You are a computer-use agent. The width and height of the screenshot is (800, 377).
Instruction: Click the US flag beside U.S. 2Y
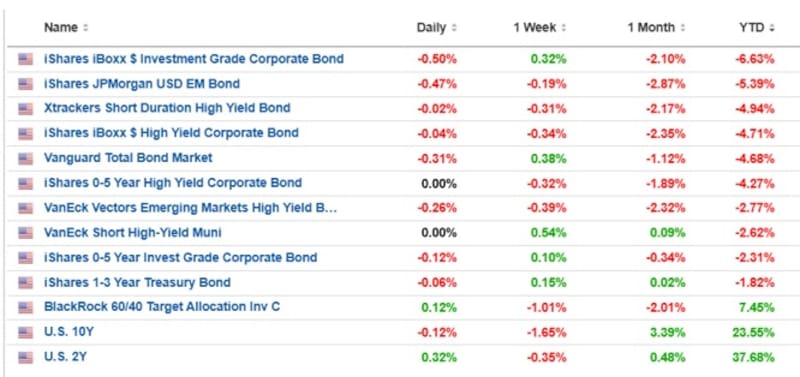click(26, 358)
